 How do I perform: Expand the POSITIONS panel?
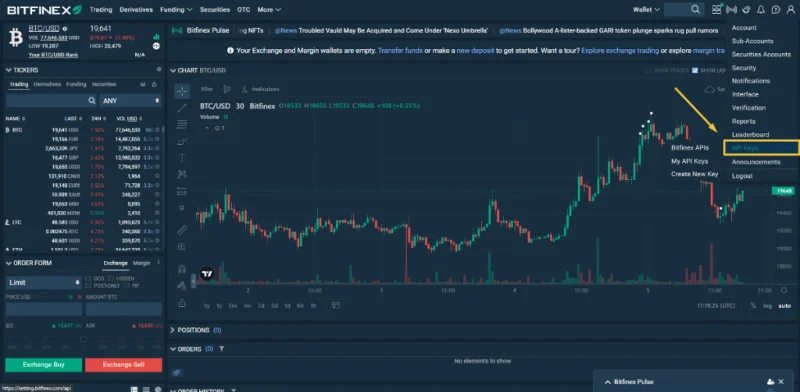click(x=172, y=330)
